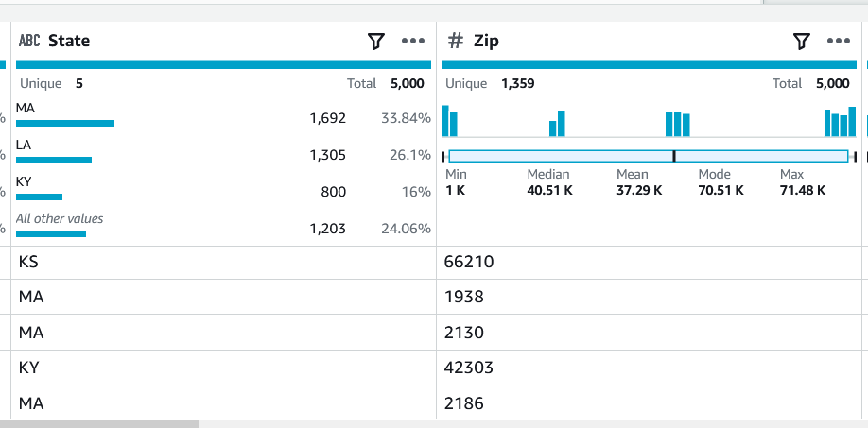Open the filter icon for Zip column
Screen dimensions: 868x428
click(x=801, y=42)
